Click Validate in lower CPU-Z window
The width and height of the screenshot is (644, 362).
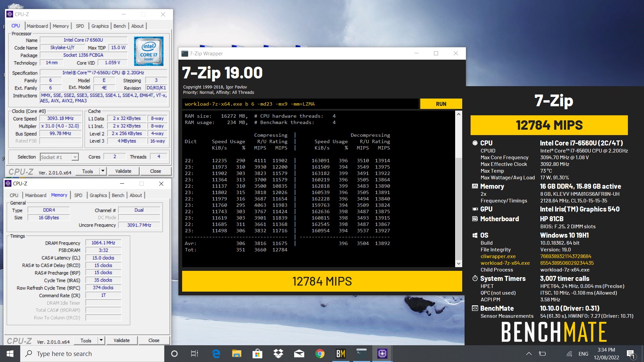click(x=122, y=340)
